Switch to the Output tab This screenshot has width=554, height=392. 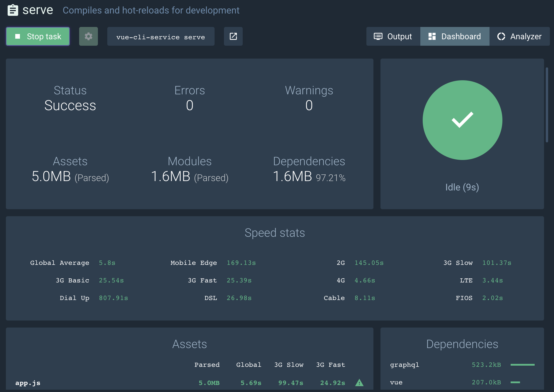tap(393, 36)
